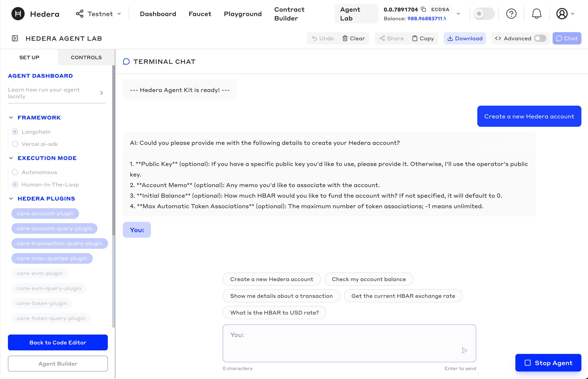Screen dimensions: 588x379
Task: Open the Agent Lab page
Action: coord(356,14)
